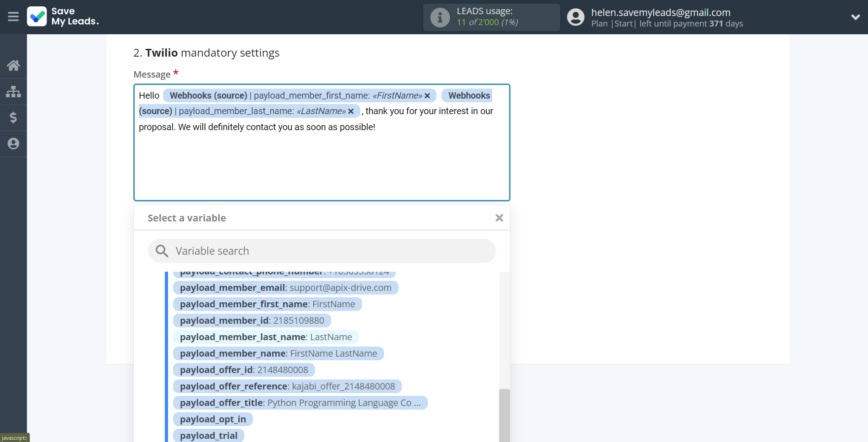Screen dimensions: 868x442
Task: Close the Select a variable panel
Action: (499, 218)
